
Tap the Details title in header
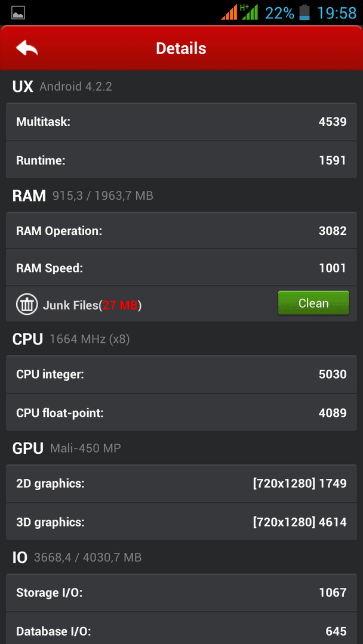(x=181, y=48)
